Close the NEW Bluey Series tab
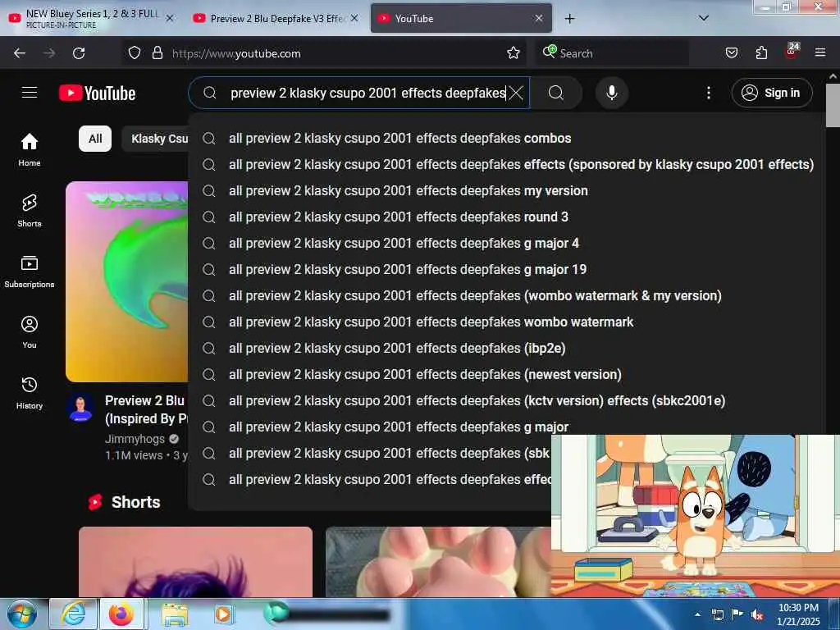 170,18
